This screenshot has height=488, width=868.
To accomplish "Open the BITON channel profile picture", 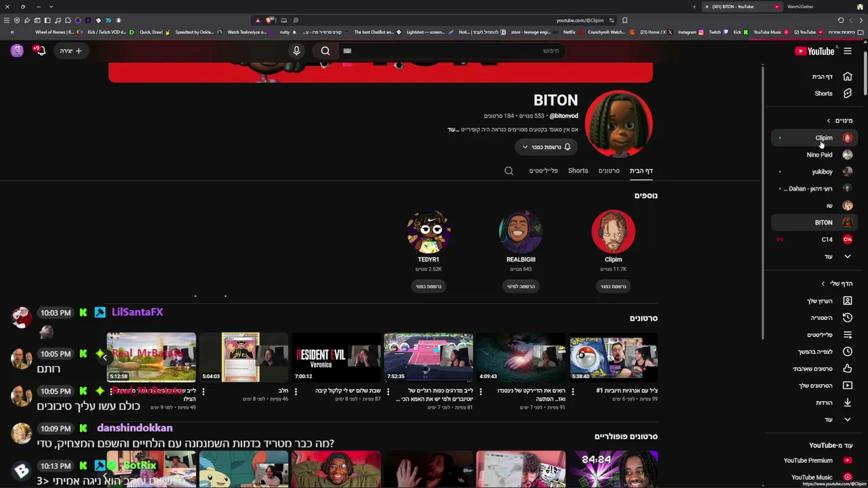I will [618, 125].
